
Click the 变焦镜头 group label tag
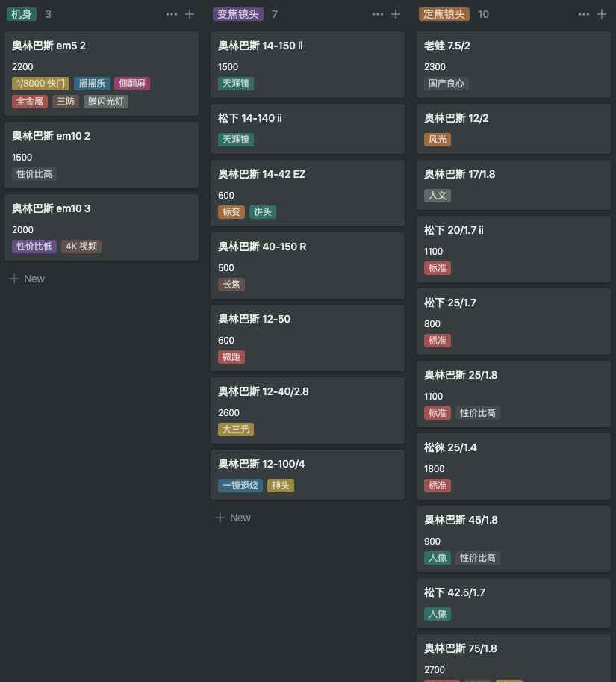[x=237, y=14]
